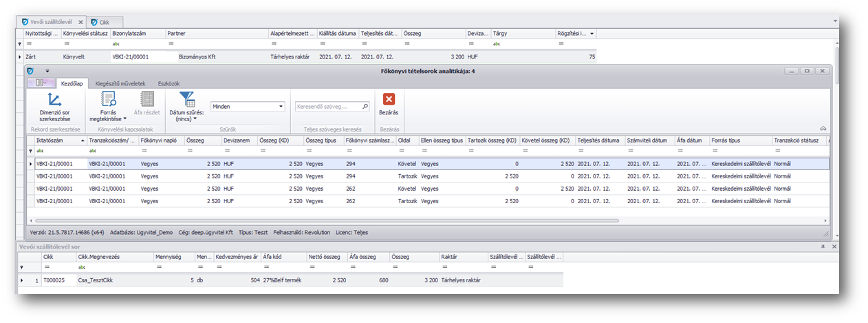Open the application menu button left of Kezdőlap
868x323 pixels.
(x=42, y=83)
